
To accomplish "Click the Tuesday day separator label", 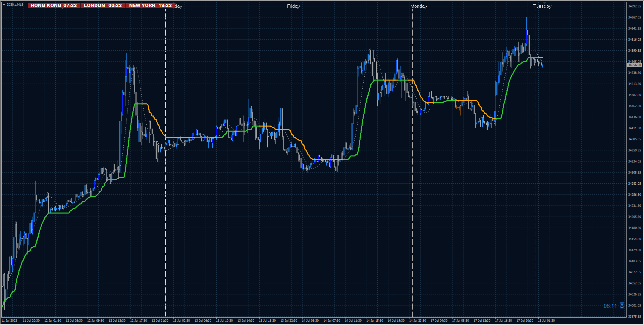I will tap(542, 6).
